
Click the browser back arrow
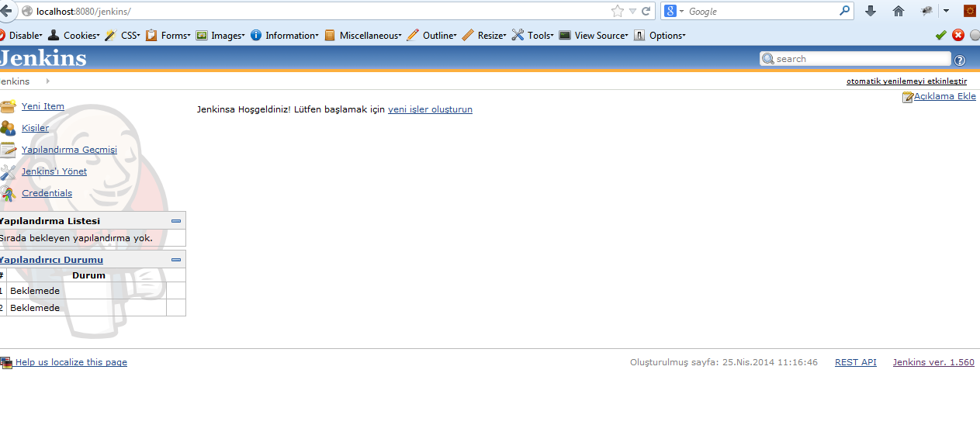5,11
